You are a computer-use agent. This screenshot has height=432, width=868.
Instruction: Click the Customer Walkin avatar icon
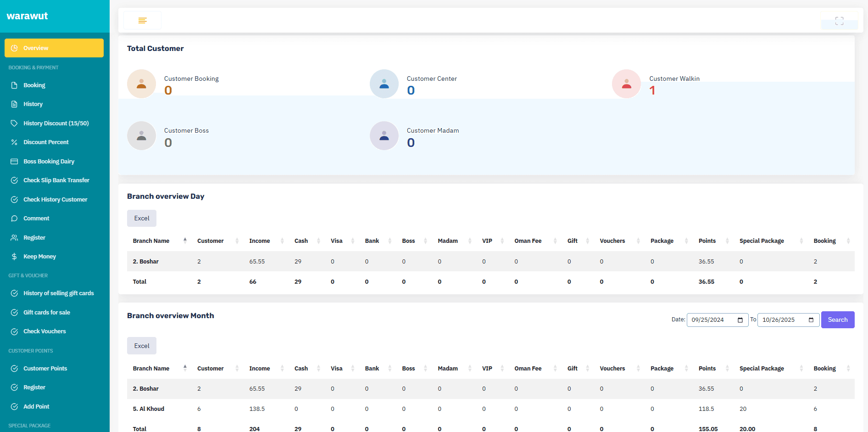(x=626, y=84)
